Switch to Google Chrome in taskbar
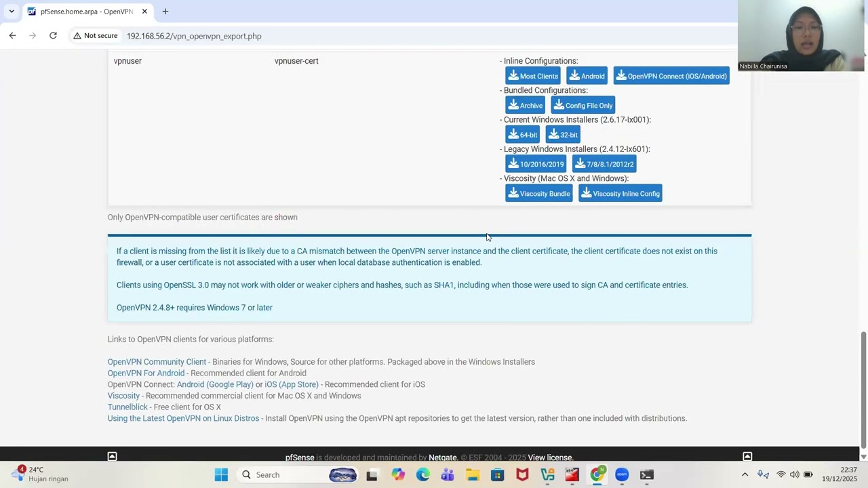 click(x=597, y=475)
